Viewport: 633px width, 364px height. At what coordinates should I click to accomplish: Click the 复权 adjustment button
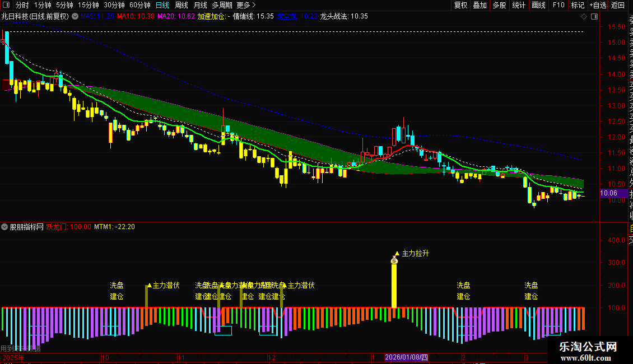(460, 5)
